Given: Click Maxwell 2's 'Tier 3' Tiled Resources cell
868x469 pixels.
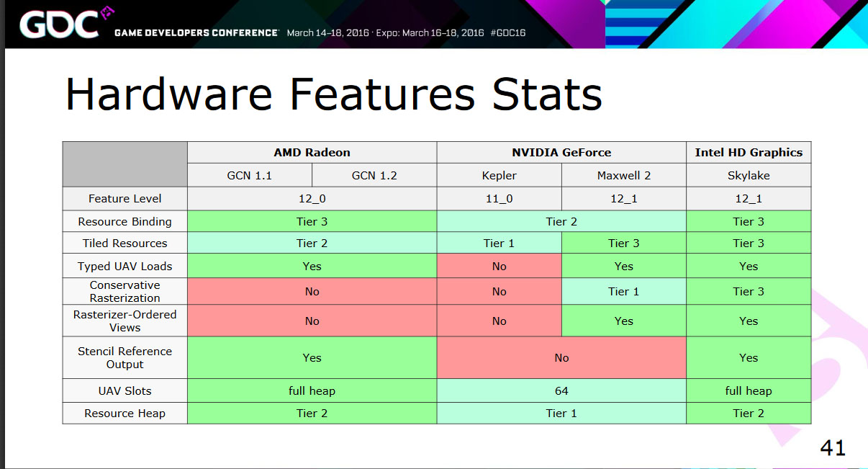Looking at the screenshot, I should (x=624, y=243).
